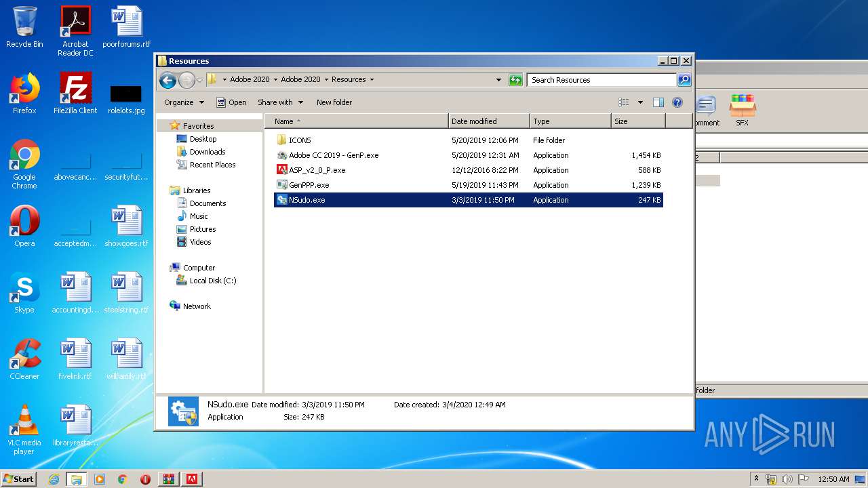Sort by Name column header

click(x=357, y=121)
